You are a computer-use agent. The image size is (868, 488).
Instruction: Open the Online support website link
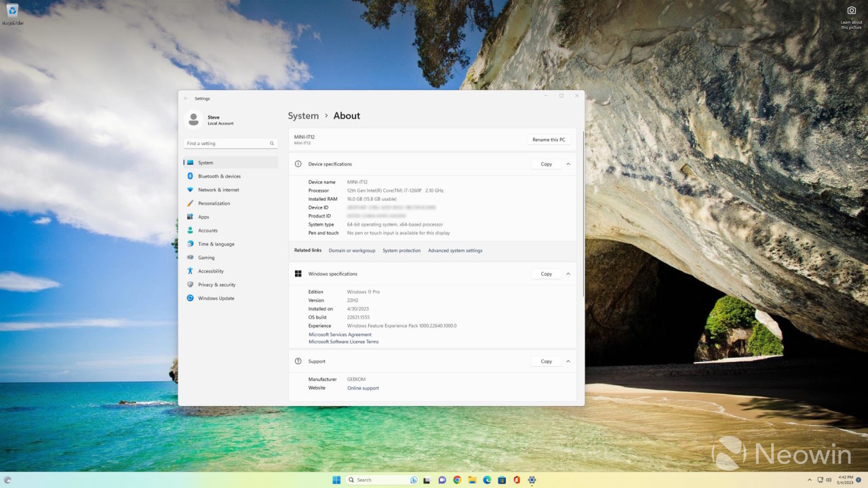pos(363,388)
